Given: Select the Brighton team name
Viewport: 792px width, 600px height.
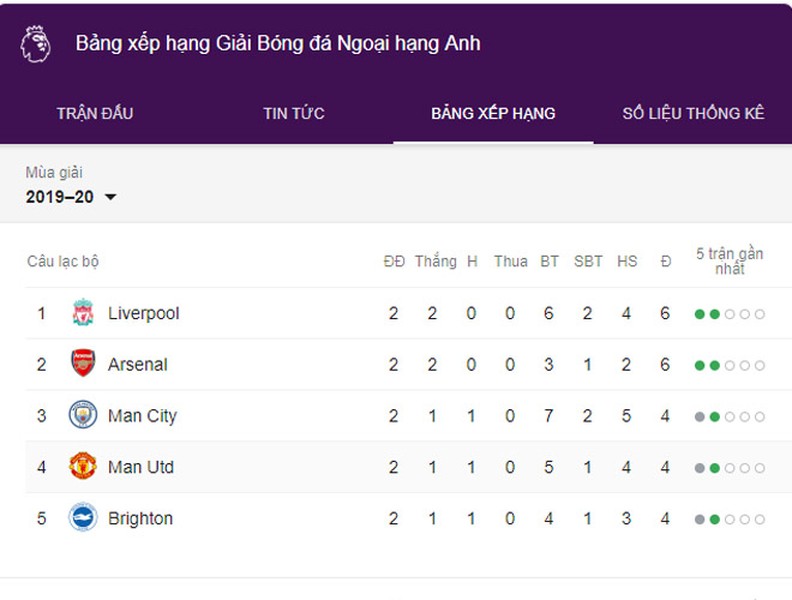Looking at the screenshot, I should point(140,519).
